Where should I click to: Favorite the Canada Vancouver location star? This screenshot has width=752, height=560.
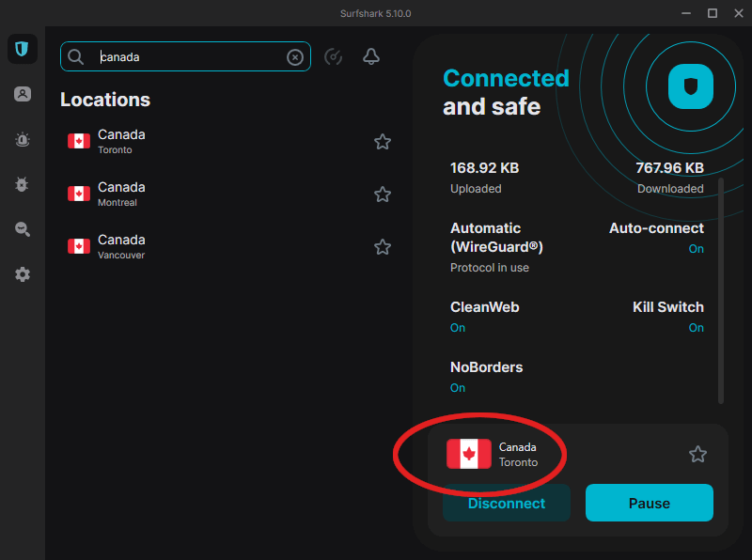pyautogui.click(x=383, y=247)
